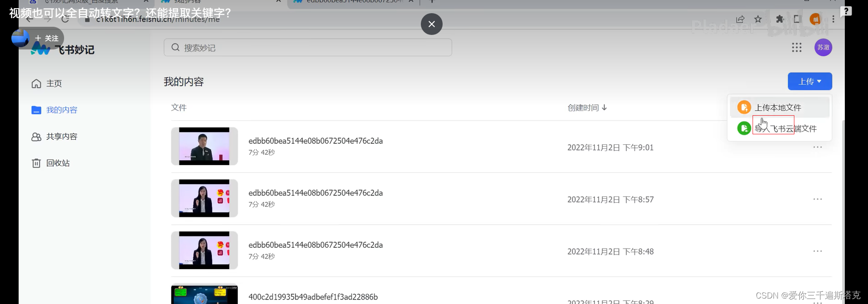The height and width of the screenshot is (304, 868).
Task: Close the video overlay with the X button
Action: tap(431, 24)
